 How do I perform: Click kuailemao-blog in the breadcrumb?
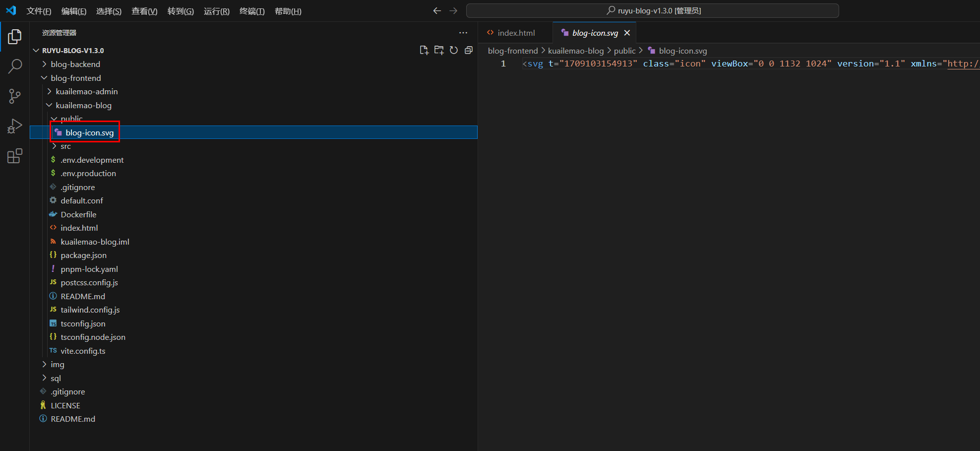point(576,51)
